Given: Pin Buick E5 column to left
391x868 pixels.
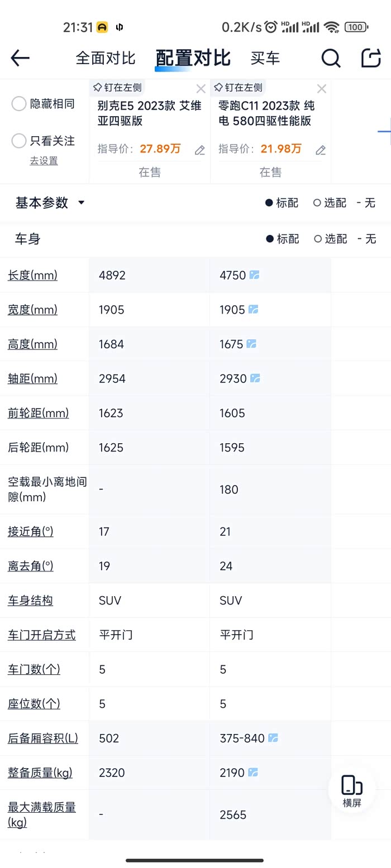Looking at the screenshot, I should [117, 88].
